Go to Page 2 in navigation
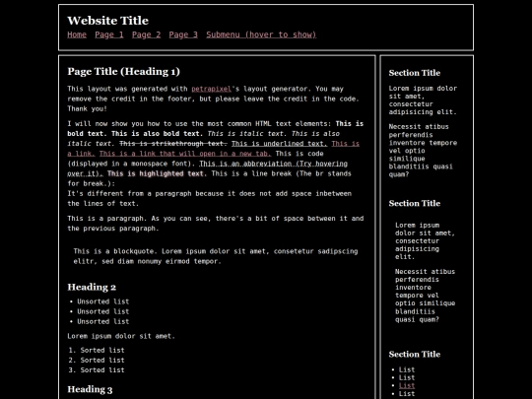The width and height of the screenshot is (532, 399). 146,34
